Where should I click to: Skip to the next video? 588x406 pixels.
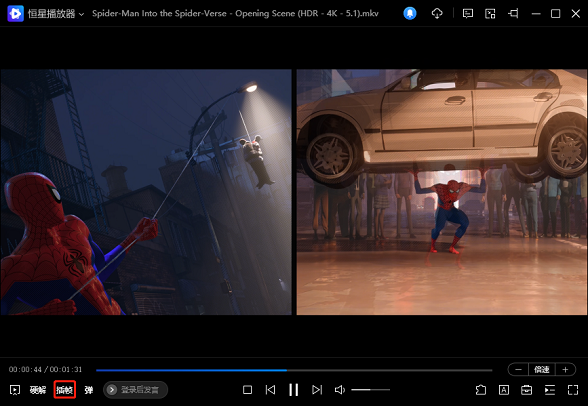tap(317, 390)
